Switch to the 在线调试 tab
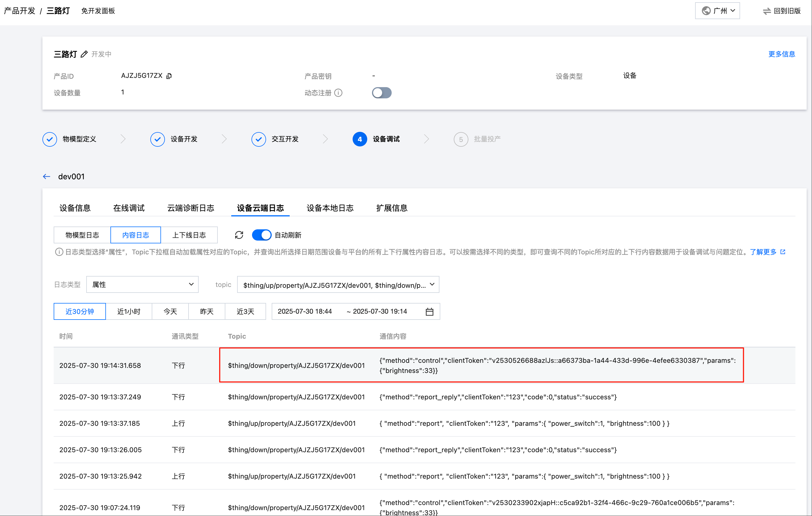 (x=129, y=208)
